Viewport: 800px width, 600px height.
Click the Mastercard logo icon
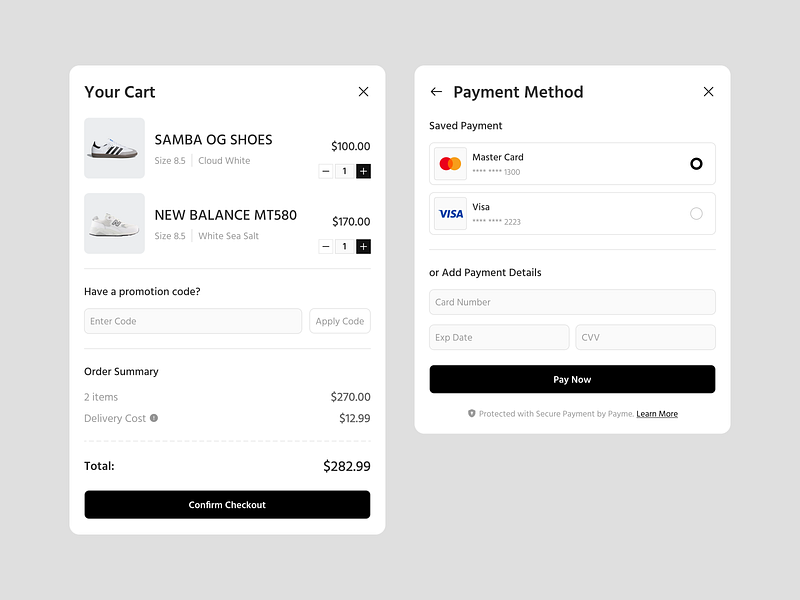[450, 164]
